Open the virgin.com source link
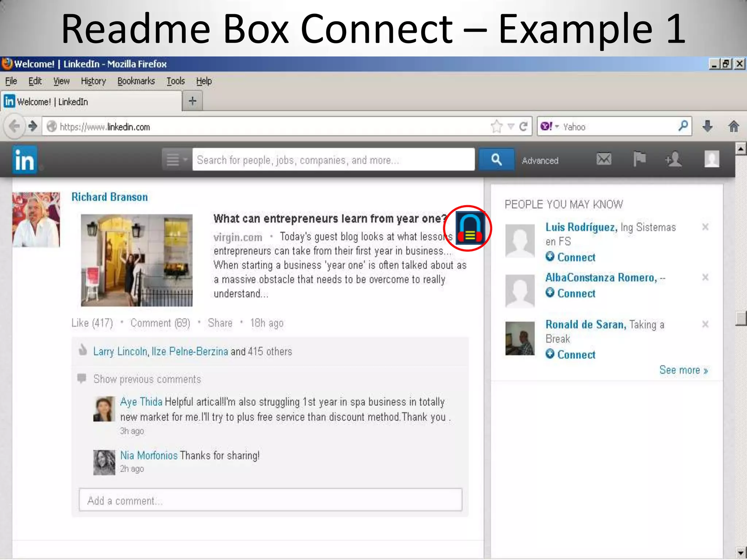The width and height of the screenshot is (747, 560). (238, 237)
